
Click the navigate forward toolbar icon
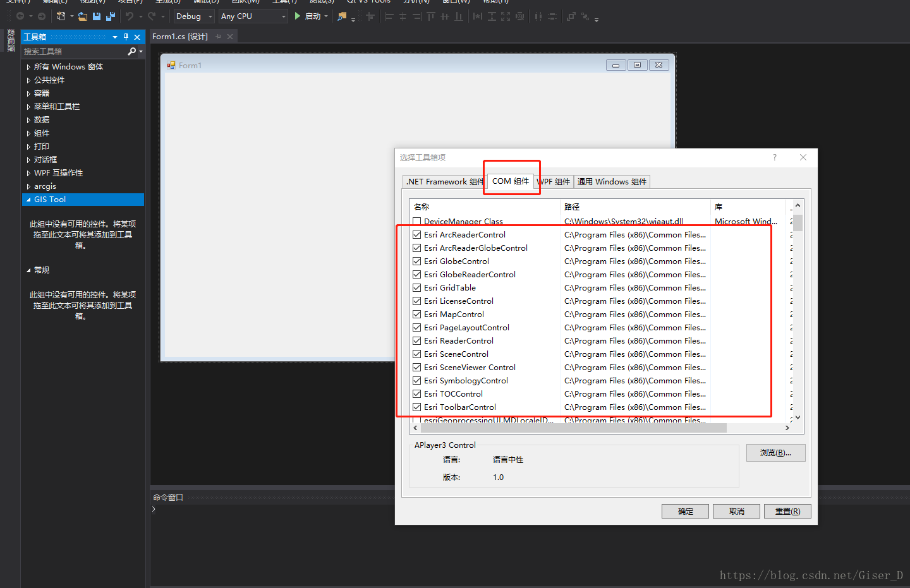coord(42,16)
